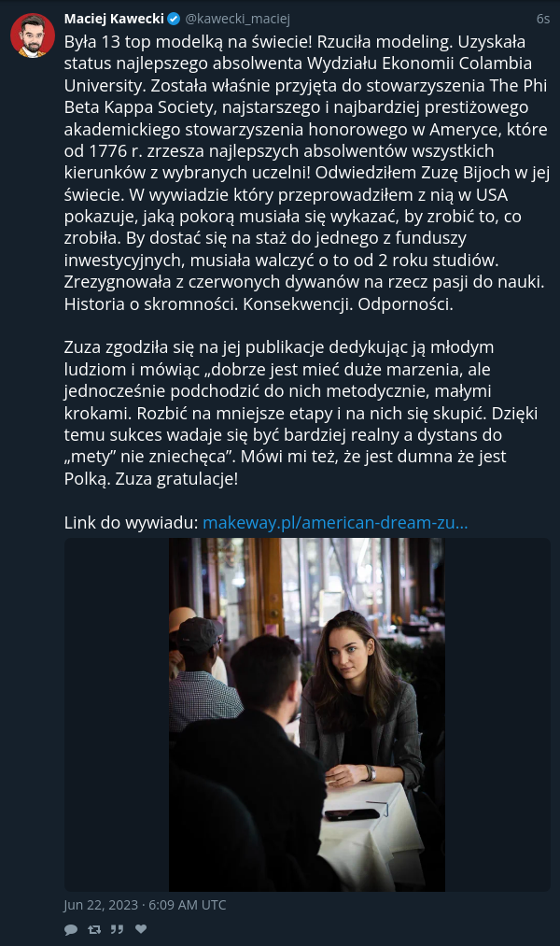This screenshot has height=946, width=560.
Task: Click the paragraph starting "Zuza zgodziła się"
Action: pyautogui.click(x=301, y=413)
